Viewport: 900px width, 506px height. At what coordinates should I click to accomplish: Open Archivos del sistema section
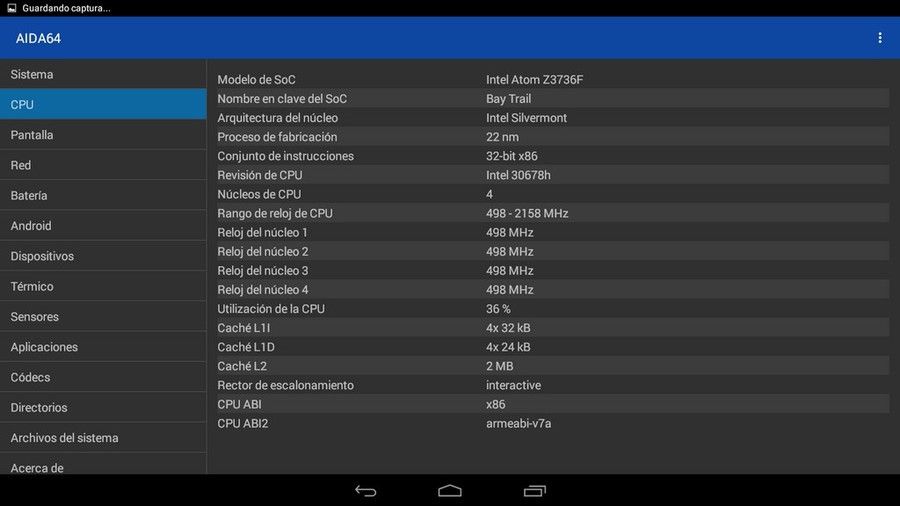103,438
